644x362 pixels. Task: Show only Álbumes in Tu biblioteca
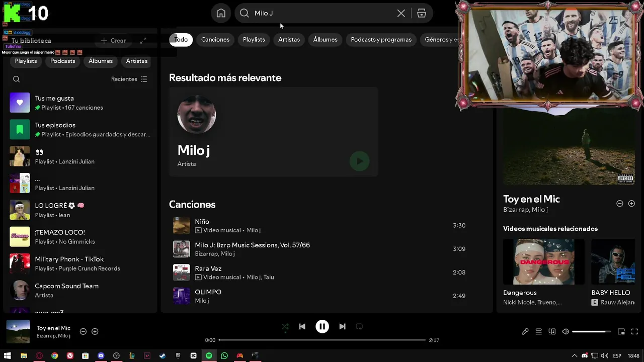(101, 61)
